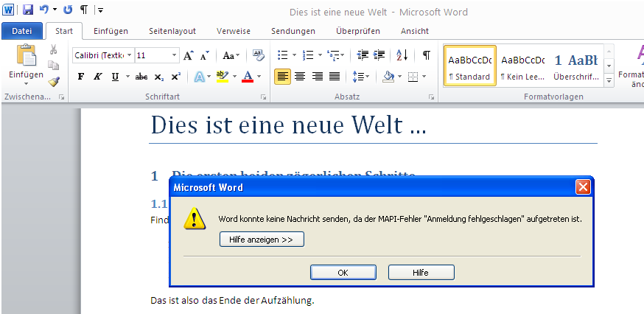Apply a bulleted list
This screenshot has width=644, height=314.
(x=282, y=55)
